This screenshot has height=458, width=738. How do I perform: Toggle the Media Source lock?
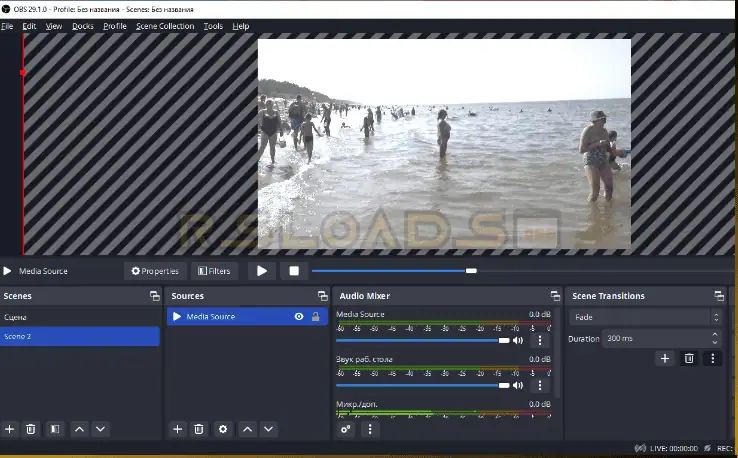click(x=315, y=317)
